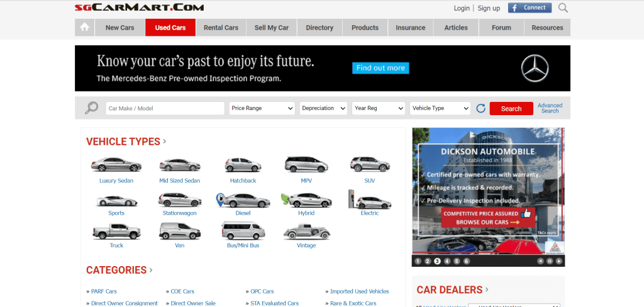
Task: Open the Articles tab
Action: click(456, 28)
